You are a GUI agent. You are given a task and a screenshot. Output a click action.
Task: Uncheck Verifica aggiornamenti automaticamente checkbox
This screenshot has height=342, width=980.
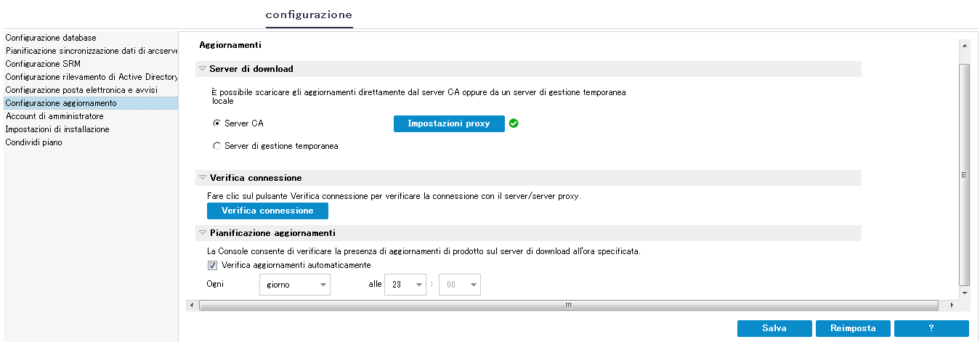tap(213, 265)
